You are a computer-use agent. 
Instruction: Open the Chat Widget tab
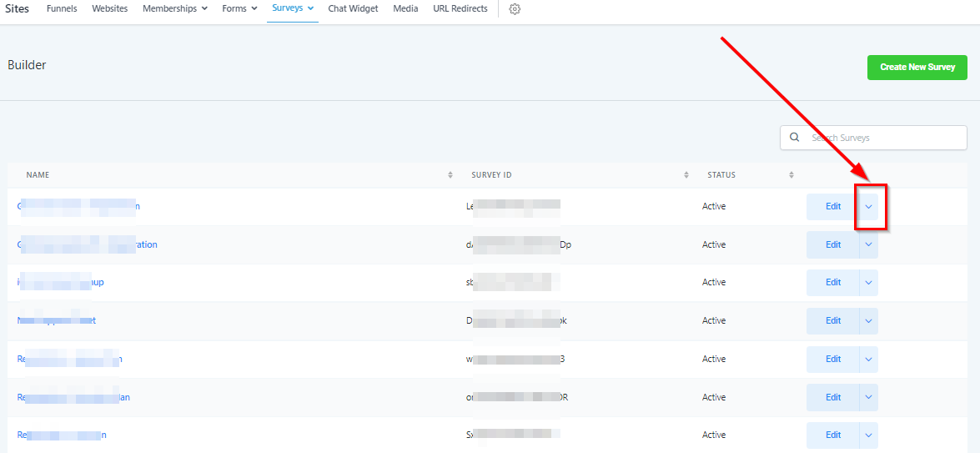point(353,8)
